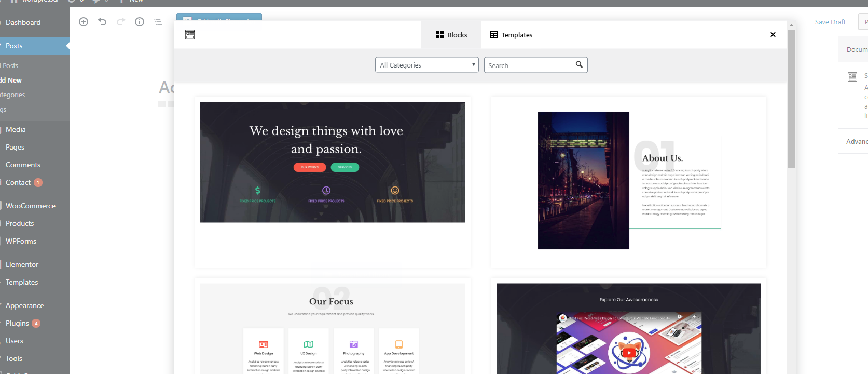Click the add block plus icon
Viewport: 868px width, 374px height.
84,22
